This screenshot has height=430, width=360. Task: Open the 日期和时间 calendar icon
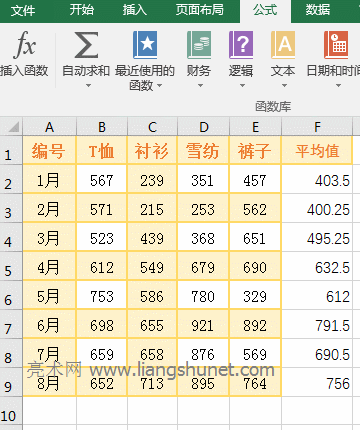(x=336, y=45)
